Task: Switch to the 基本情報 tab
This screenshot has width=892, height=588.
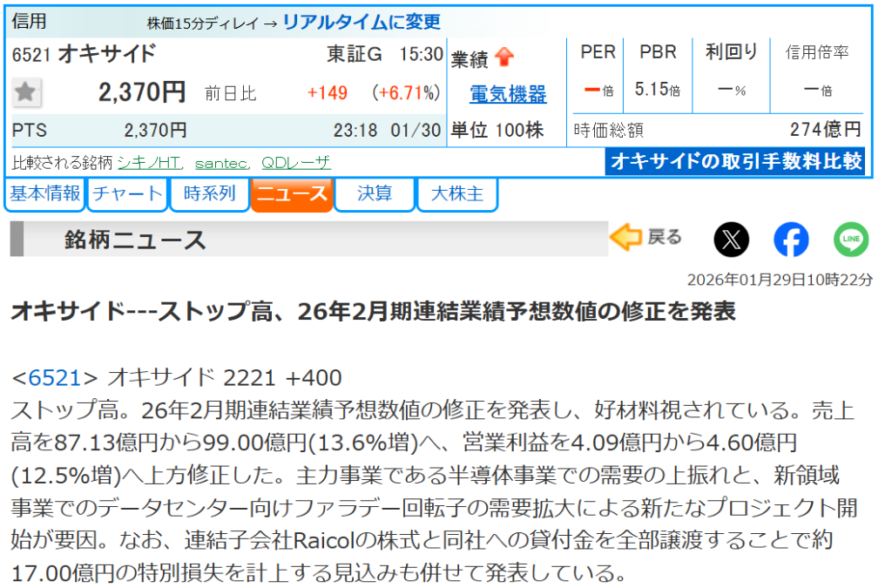Action: click(45, 193)
